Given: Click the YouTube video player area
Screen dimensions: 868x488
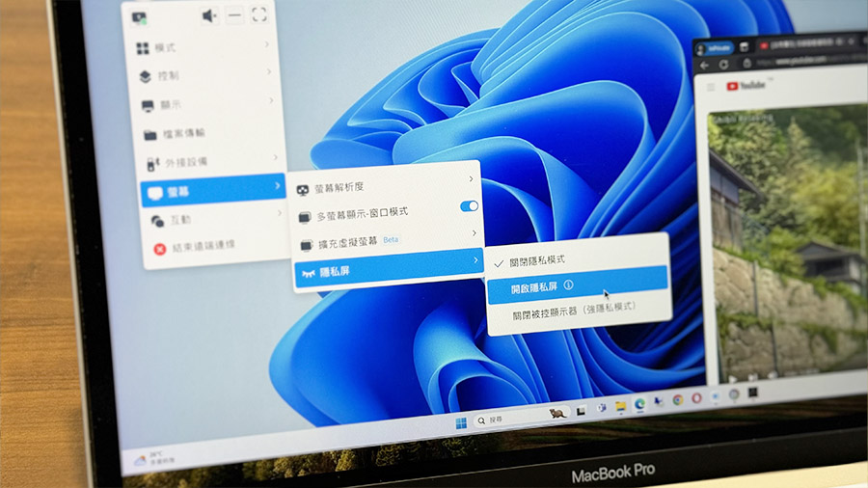Looking at the screenshot, I should click(788, 242).
